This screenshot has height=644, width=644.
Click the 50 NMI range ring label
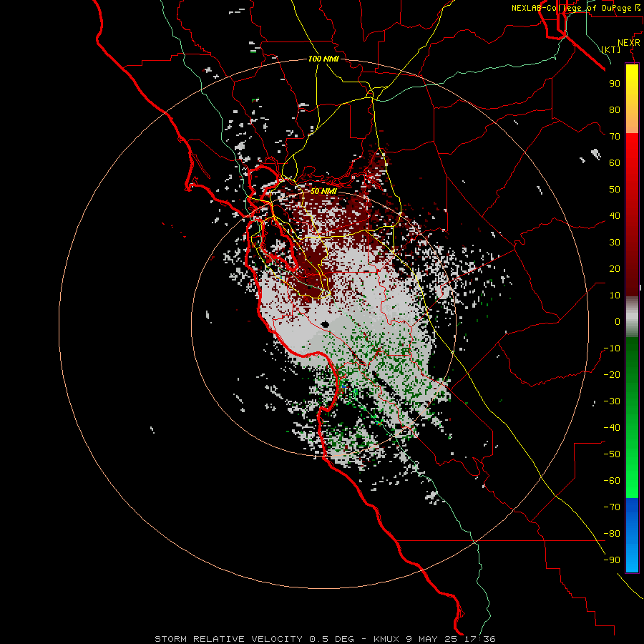pos(323,191)
